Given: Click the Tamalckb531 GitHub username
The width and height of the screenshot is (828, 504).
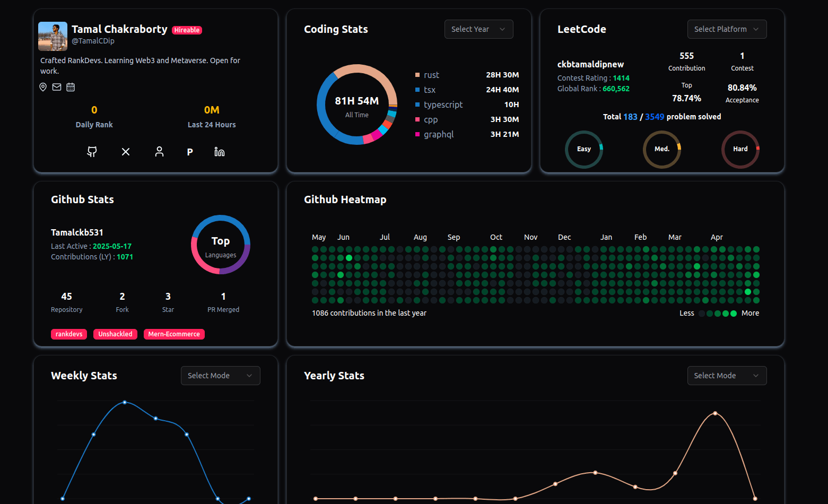Looking at the screenshot, I should point(77,232).
